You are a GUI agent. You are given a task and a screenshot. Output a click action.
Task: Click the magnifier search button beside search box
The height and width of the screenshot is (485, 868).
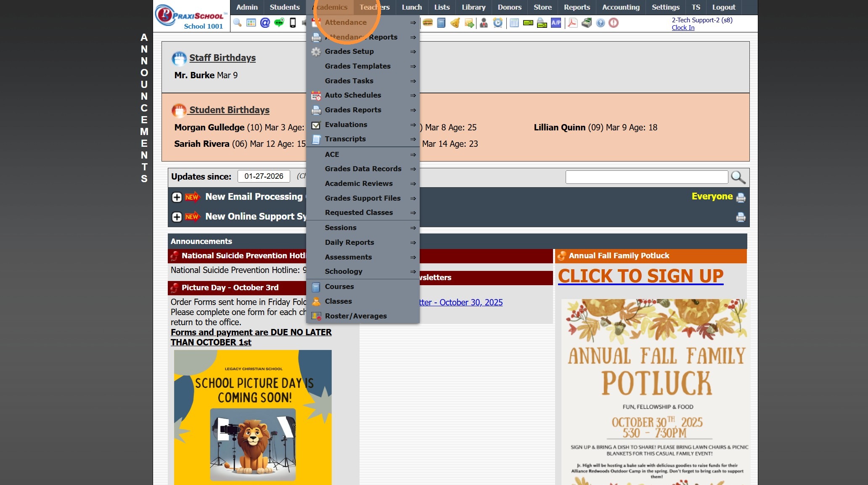[738, 177]
